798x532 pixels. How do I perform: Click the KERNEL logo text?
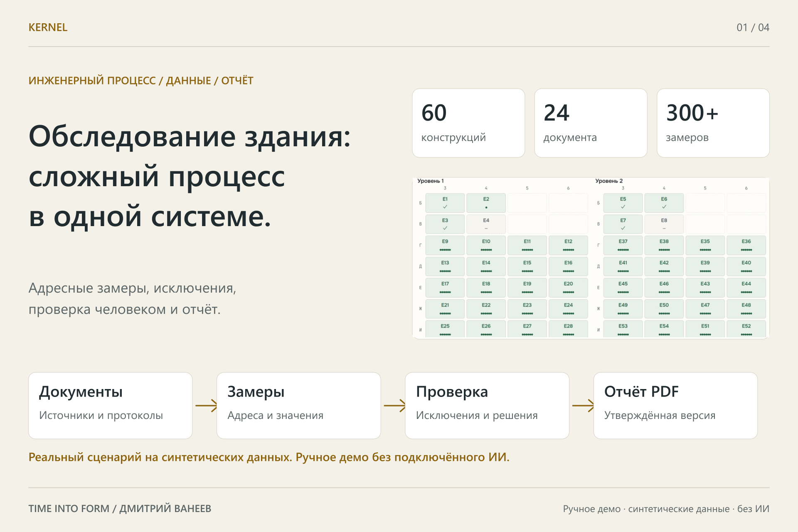click(48, 27)
